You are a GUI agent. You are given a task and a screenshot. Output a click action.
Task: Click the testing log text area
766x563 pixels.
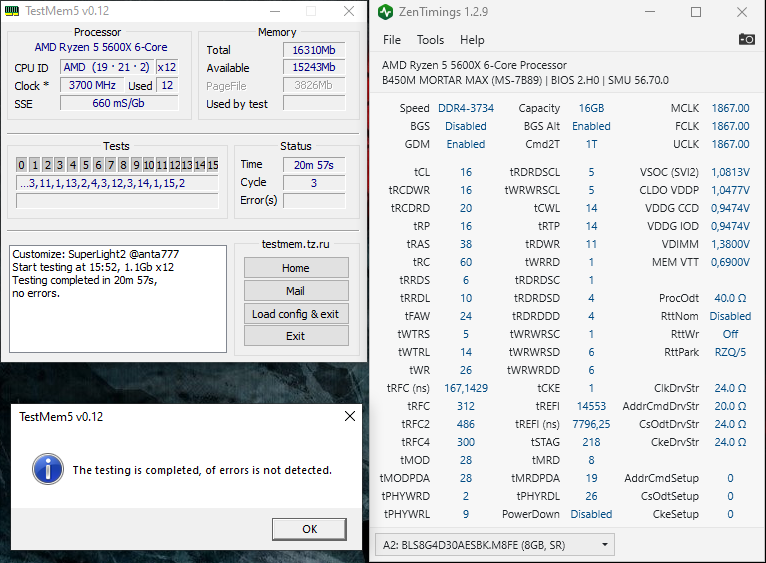tap(118, 299)
